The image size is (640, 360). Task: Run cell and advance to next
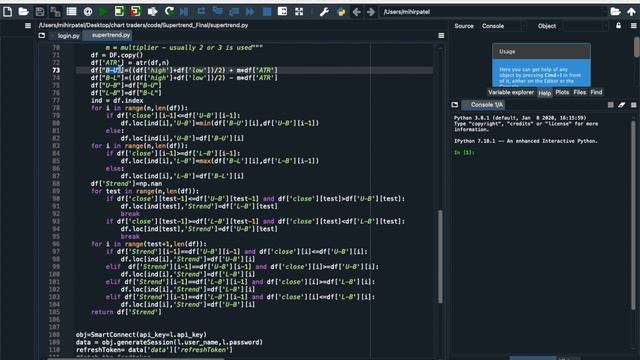pos(136,12)
